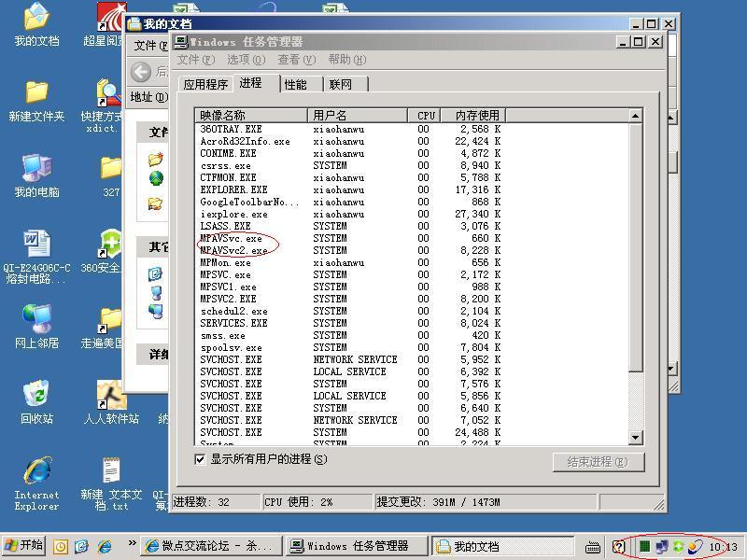This screenshot has width=747, height=560.
Task: Select the 360安全 desktop shortcut
Action: pyautogui.click(x=102, y=251)
